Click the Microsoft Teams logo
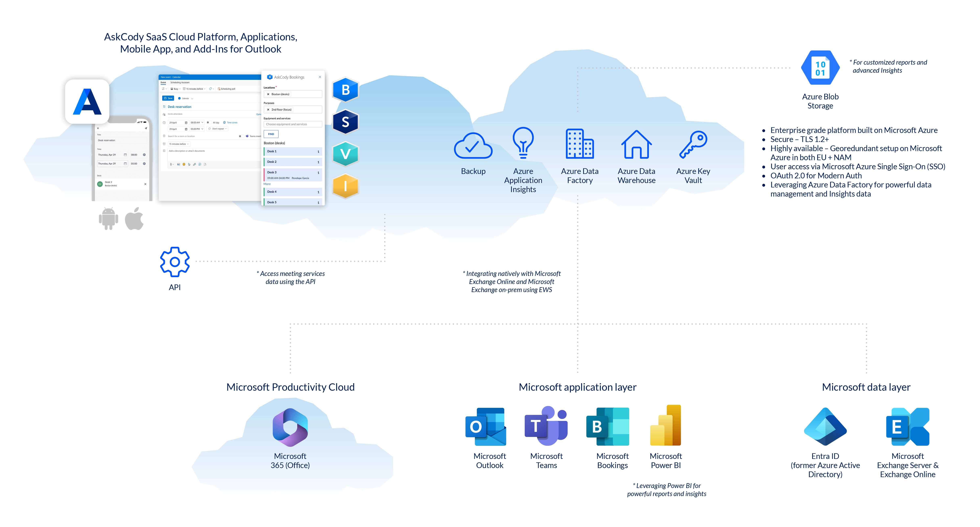Image resolution: width=980 pixels, height=527 pixels. (x=546, y=426)
